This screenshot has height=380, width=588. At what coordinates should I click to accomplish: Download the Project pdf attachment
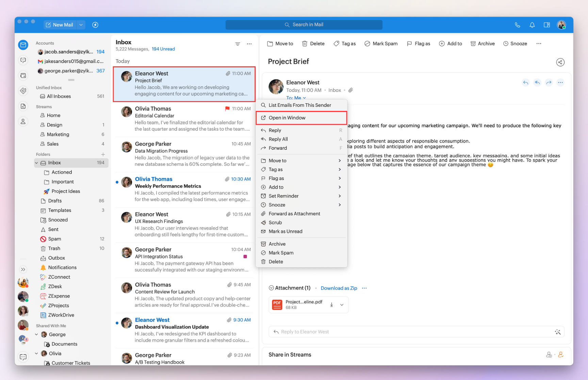[x=331, y=305]
